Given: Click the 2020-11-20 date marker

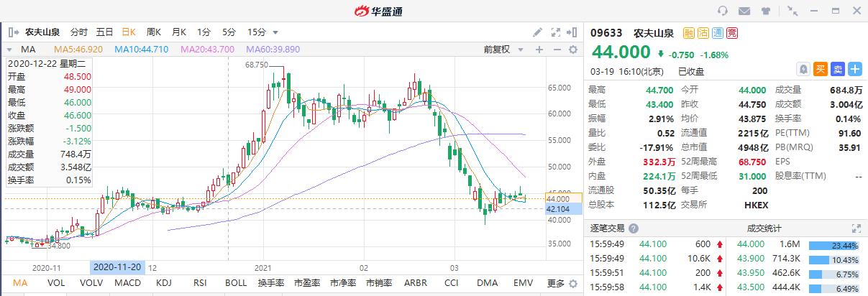Looking at the screenshot, I should [x=117, y=267].
